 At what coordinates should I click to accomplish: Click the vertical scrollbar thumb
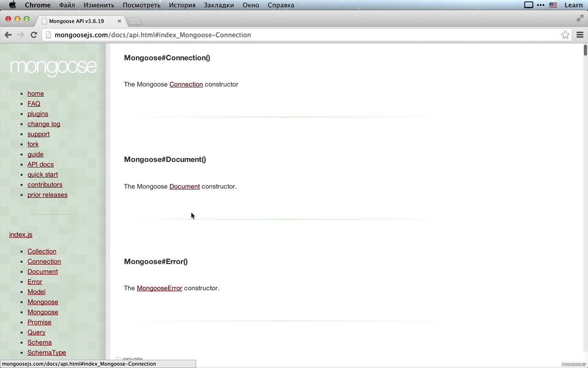[585, 50]
